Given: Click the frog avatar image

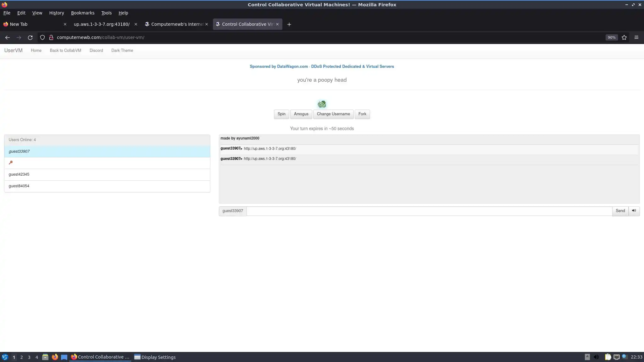Looking at the screenshot, I should 322,104.
